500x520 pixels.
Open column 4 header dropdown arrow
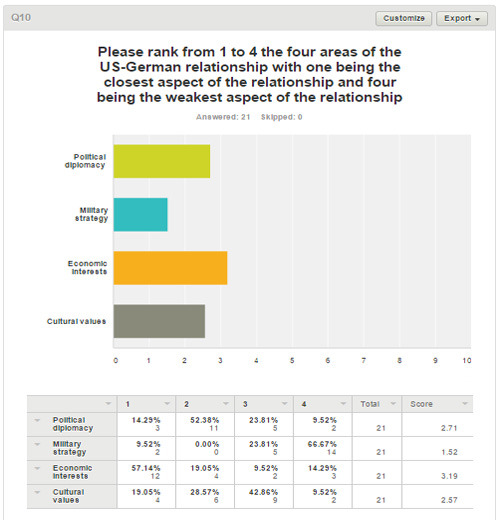(x=343, y=404)
